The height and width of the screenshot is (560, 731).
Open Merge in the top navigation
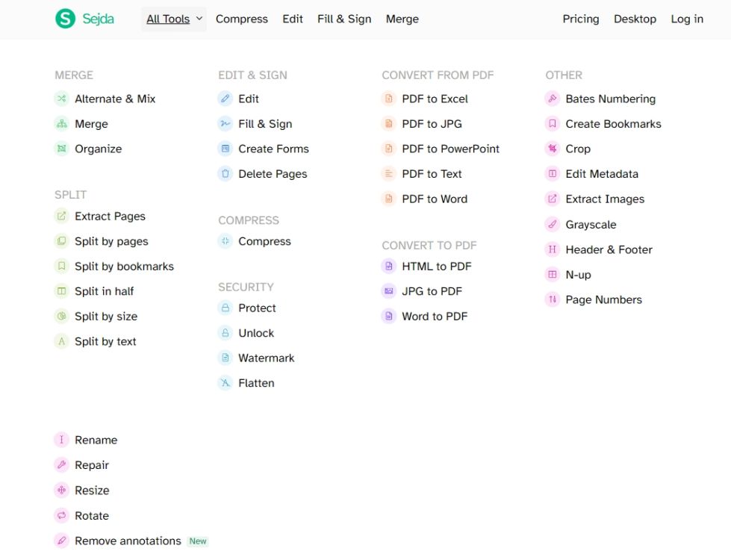coord(402,19)
